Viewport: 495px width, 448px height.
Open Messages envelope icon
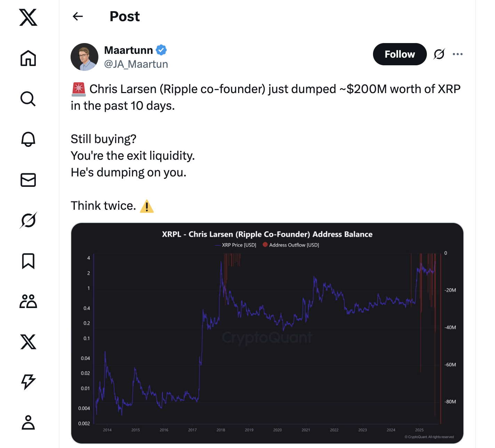[x=28, y=180]
